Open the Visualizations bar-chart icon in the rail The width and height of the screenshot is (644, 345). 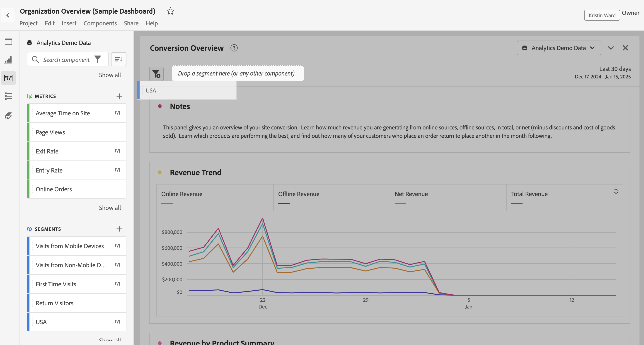(x=8, y=60)
